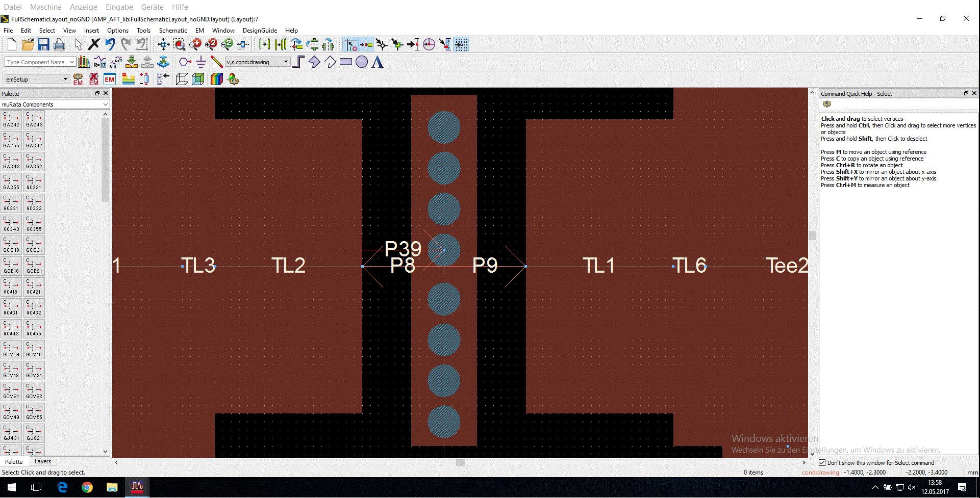Image resolution: width=980 pixels, height=498 pixels.
Task: Switch to the Layers tab
Action: 43,461
